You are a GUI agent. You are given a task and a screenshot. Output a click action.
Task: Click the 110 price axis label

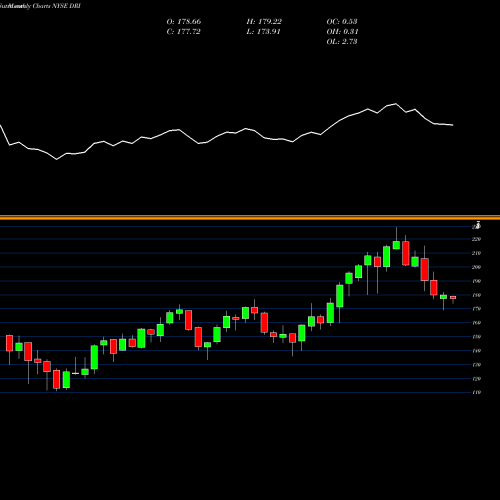[x=477, y=392]
